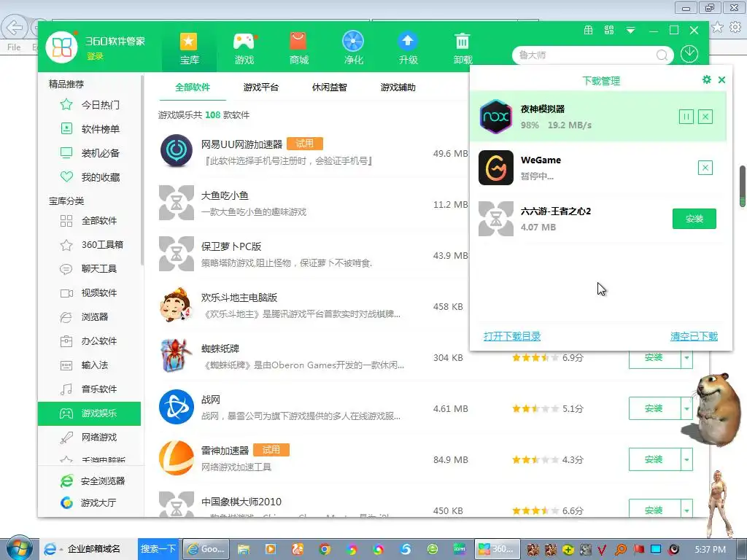This screenshot has height=560, width=747.
Task: Expand install options dropdown for 蜘蛛纸牌
Action: 686,360
